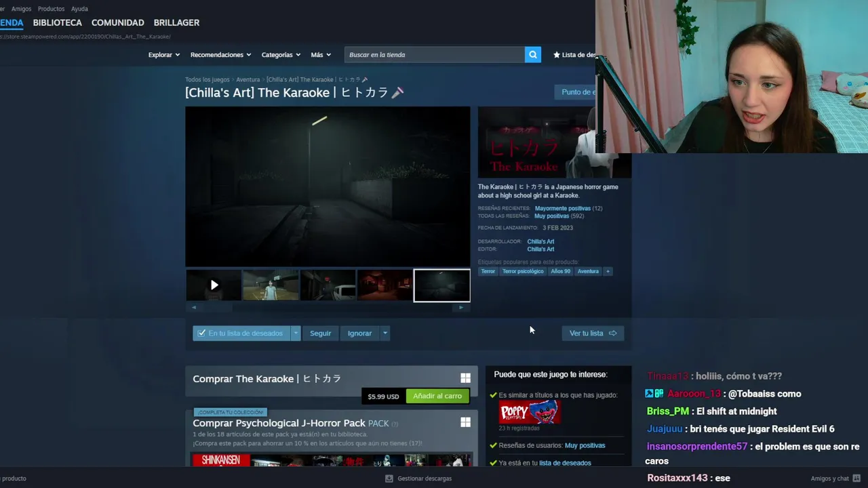Select the Terror tag
Screen dimensions: 868x488
488,271
